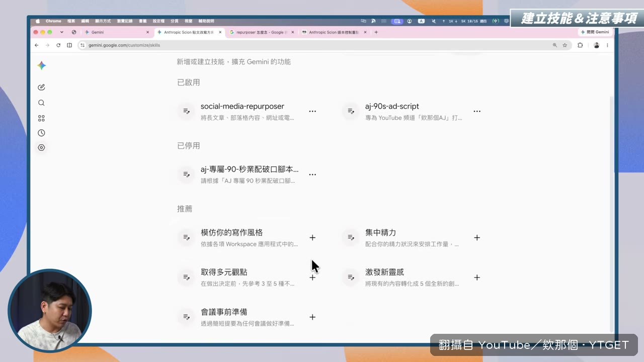Viewport: 644px width, 362px height.
Task: Reload the page with the refresh icon
Action: pyautogui.click(x=58, y=45)
